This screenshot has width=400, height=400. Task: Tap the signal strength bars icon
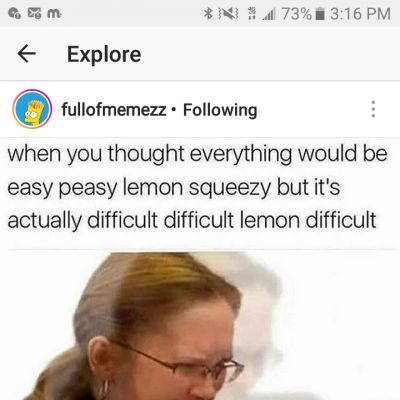tap(268, 15)
